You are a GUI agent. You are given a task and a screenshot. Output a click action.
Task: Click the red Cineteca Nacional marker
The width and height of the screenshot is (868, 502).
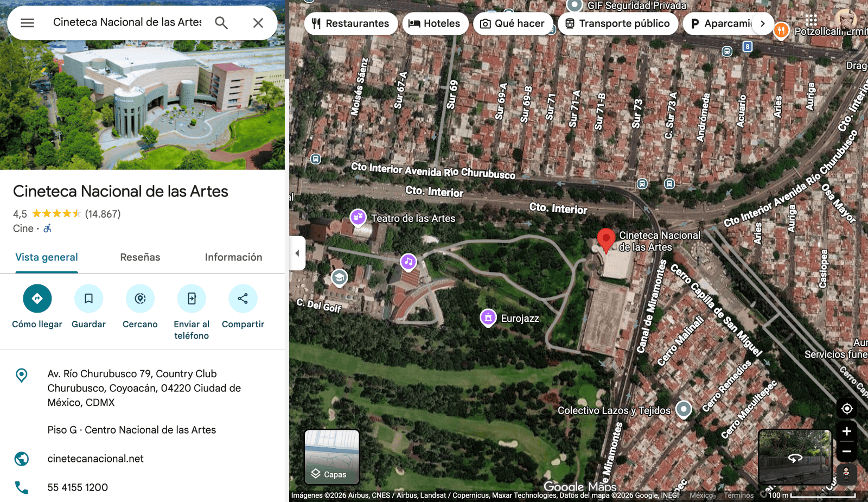pyautogui.click(x=606, y=240)
